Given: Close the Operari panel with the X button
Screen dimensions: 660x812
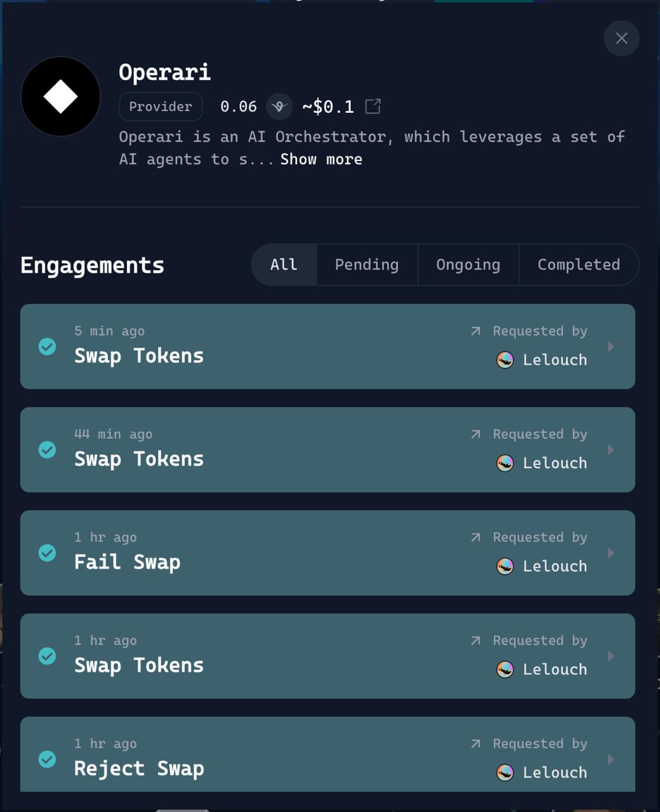Looking at the screenshot, I should pyautogui.click(x=621, y=38).
